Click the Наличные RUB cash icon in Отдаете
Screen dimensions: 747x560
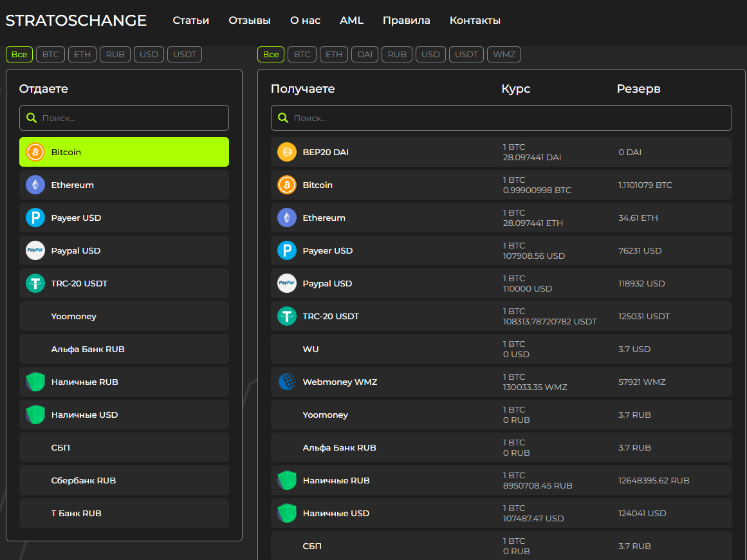(35, 382)
